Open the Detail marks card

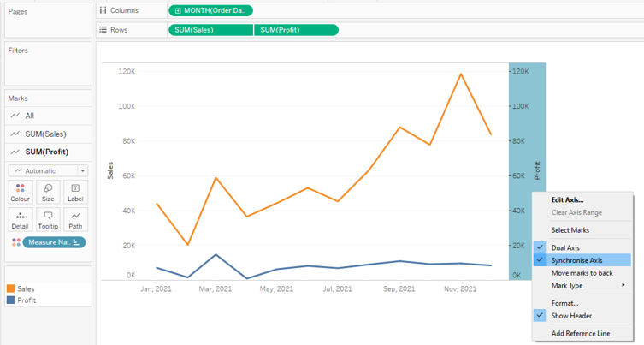pyautogui.click(x=20, y=220)
